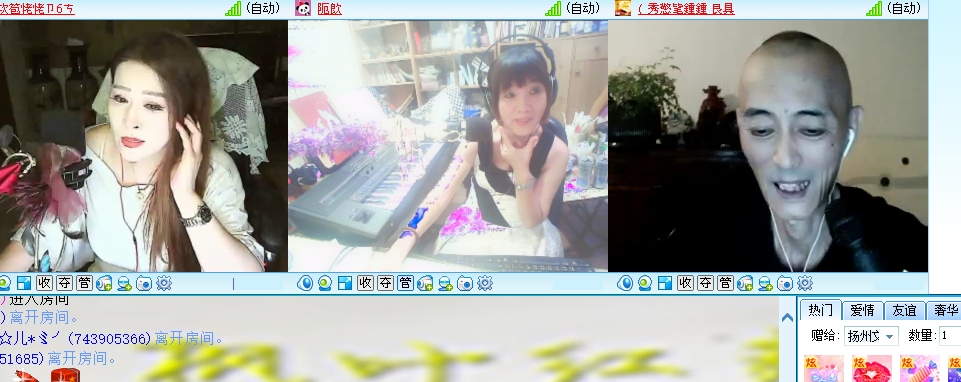Click the signal strength bars above the right video

tap(873, 9)
